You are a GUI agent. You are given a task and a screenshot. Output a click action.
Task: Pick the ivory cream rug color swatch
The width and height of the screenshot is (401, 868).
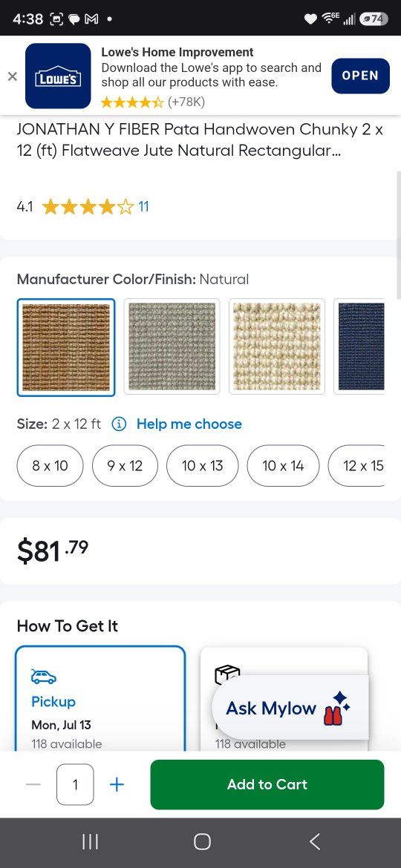point(277,346)
